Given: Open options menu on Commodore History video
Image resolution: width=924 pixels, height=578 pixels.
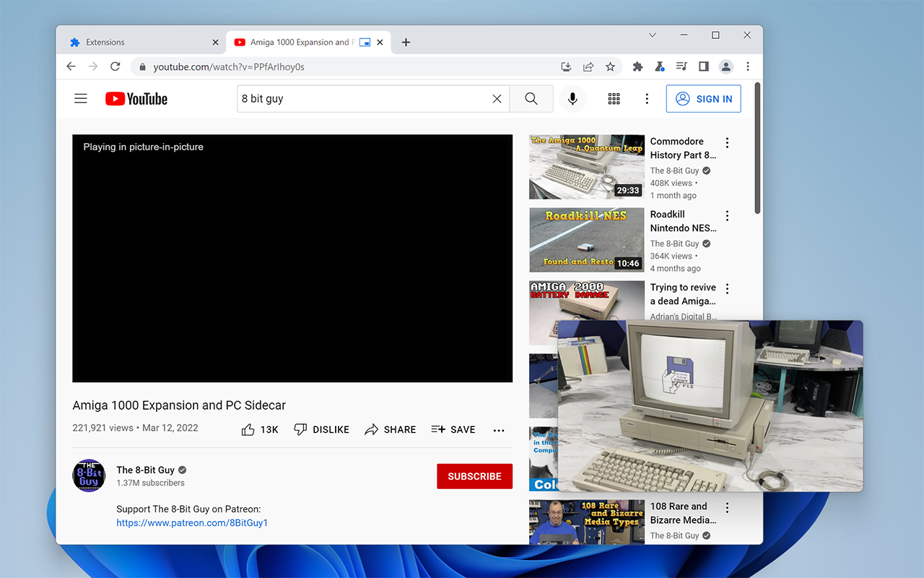Looking at the screenshot, I should [x=727, y=142].
